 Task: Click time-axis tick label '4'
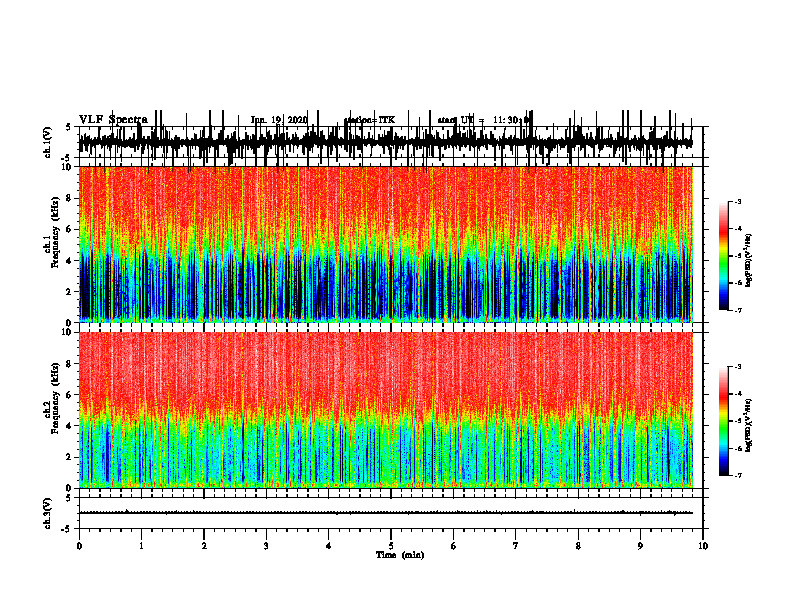[329, 546]
